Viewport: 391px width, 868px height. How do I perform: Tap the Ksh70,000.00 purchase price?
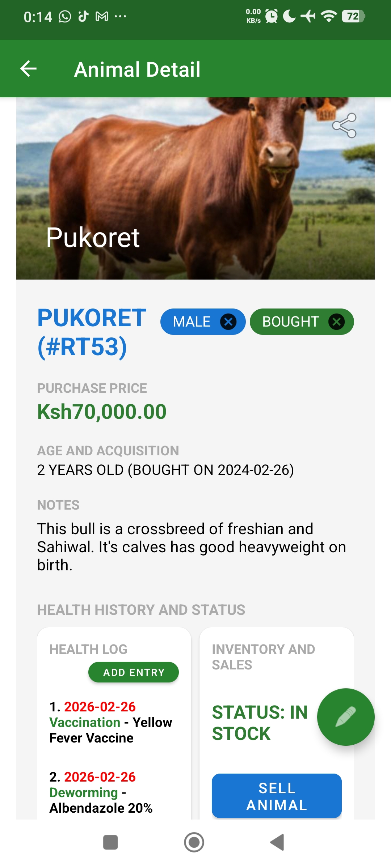tap(102, 412)
